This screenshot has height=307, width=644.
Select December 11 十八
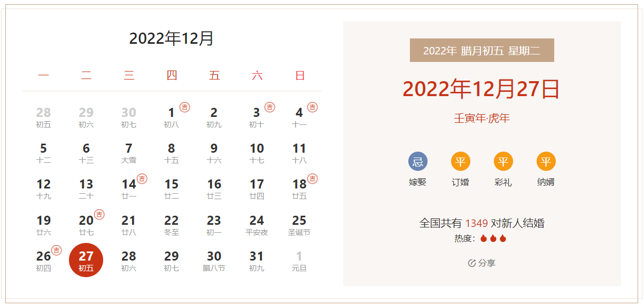coord(299,153)
